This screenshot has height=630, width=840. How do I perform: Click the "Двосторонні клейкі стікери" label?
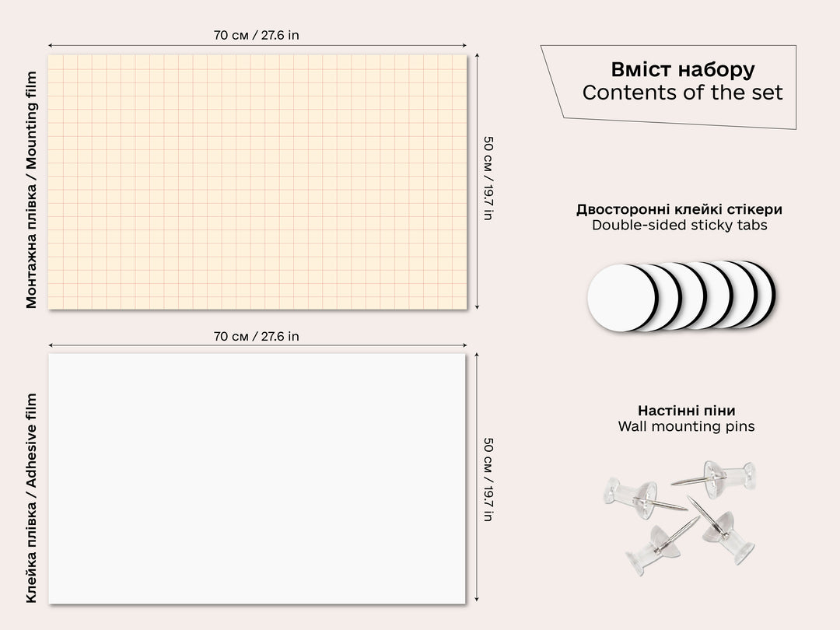[x=679, y=209]
